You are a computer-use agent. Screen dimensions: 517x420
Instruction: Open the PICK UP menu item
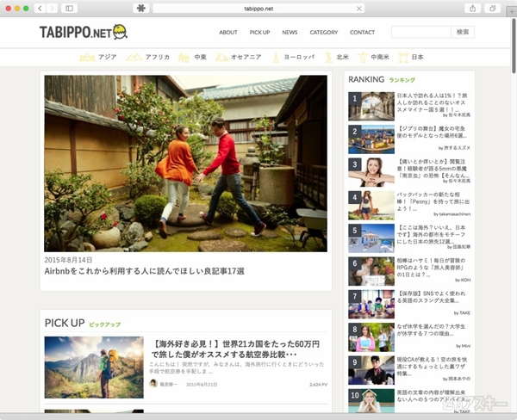[x=259, y=33]
